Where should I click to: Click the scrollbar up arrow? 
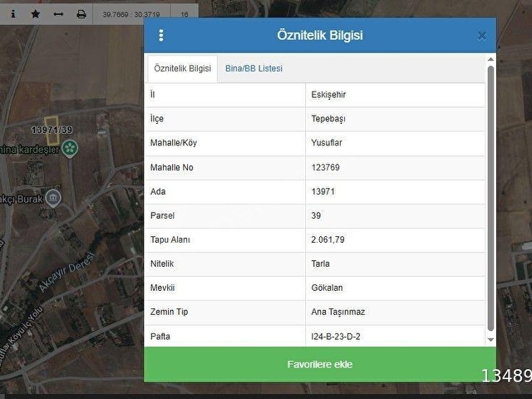point(490,59)
